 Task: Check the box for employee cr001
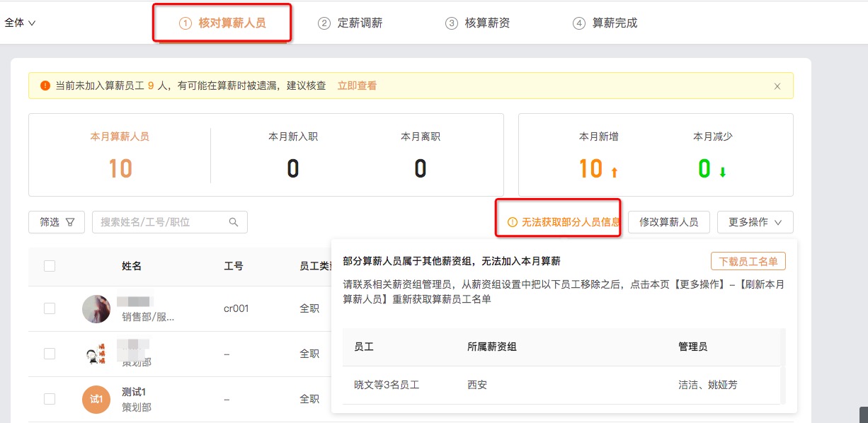(x=50, y=308)
